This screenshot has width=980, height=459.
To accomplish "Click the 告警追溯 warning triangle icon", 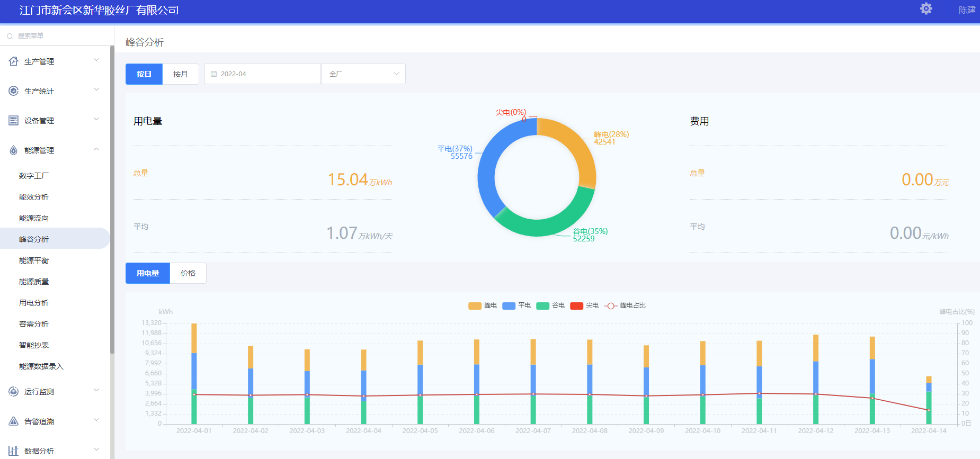I will 14,421.
